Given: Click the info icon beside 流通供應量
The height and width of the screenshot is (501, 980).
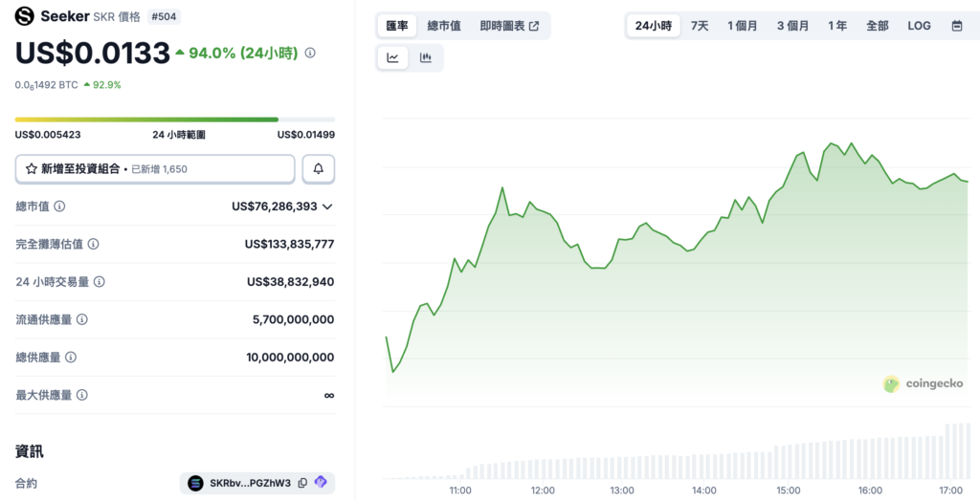Looking at the screenshot, I should (x=82, y=319).
